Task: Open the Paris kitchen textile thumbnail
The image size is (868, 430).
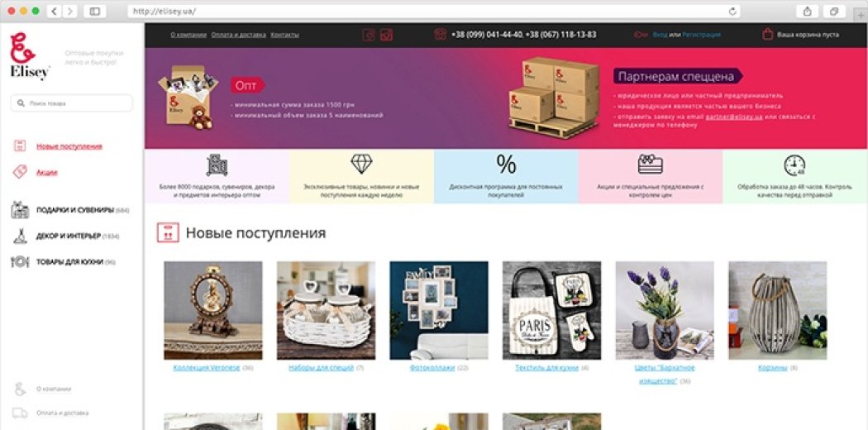Action: click(x=551, y=310)
